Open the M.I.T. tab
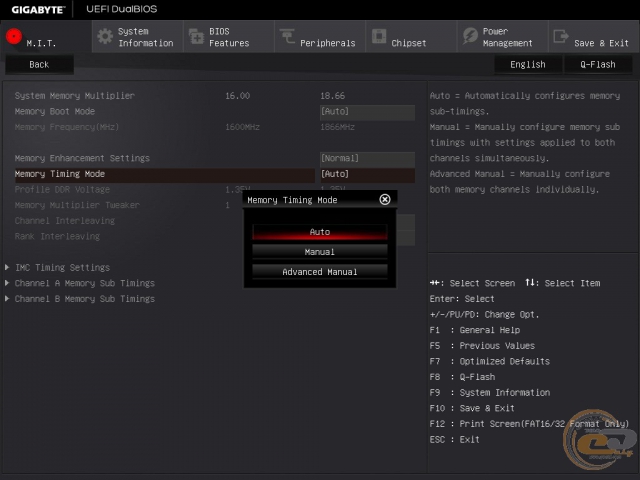Image resolution: width=640 pixels, height=480 pixels. (46, 37)
